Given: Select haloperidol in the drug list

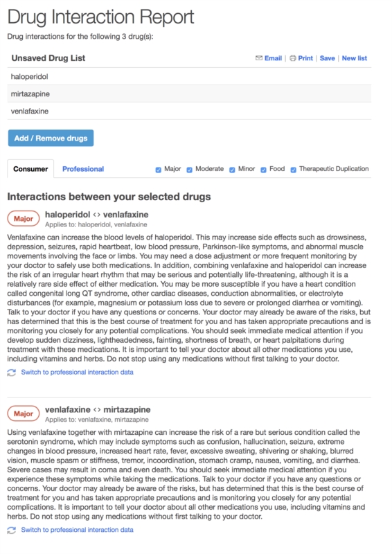Looking at the screenshot, I should point(190,77).
